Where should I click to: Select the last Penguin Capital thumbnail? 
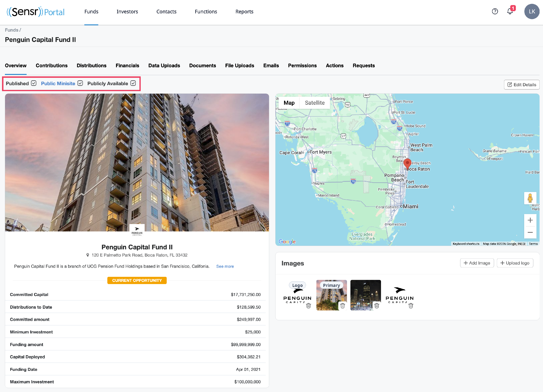(x=400, y=295)
